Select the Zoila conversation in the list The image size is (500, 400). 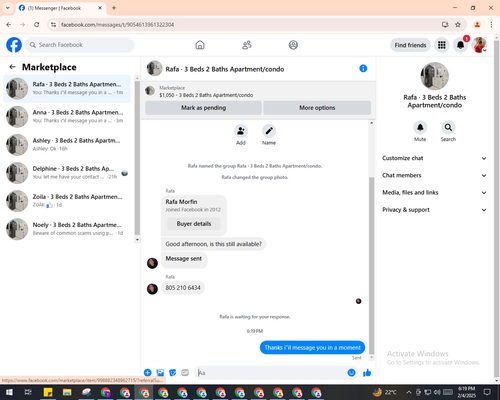tap(67, 201)
